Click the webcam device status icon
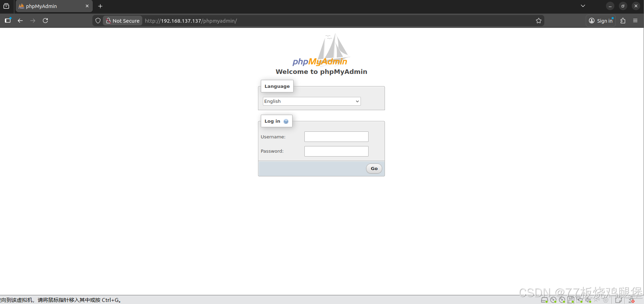The width and height of the screenshot is (644, 304). pyautogui.click(x=606, y=299)
